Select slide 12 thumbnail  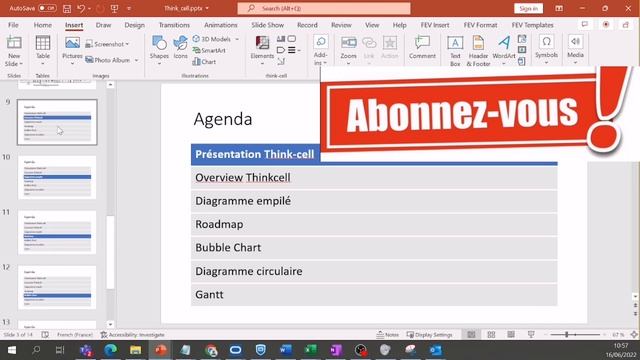[x=57, y=287]
